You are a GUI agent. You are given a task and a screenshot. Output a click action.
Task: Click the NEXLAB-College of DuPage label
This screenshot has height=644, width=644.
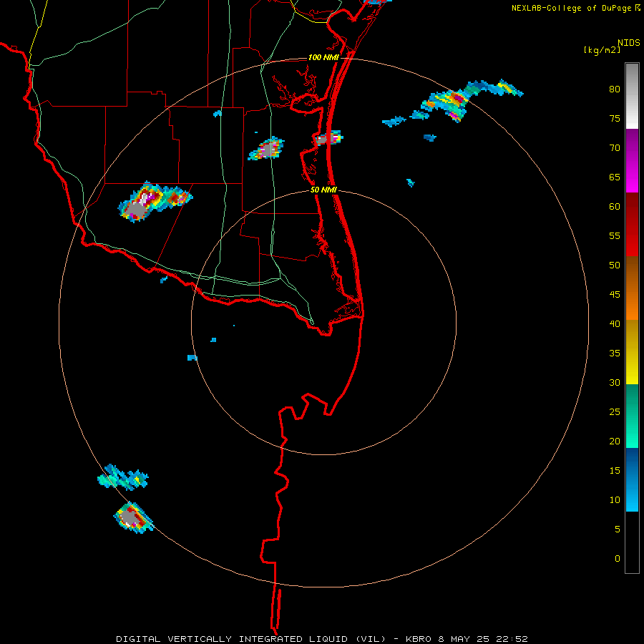point(571,8)
